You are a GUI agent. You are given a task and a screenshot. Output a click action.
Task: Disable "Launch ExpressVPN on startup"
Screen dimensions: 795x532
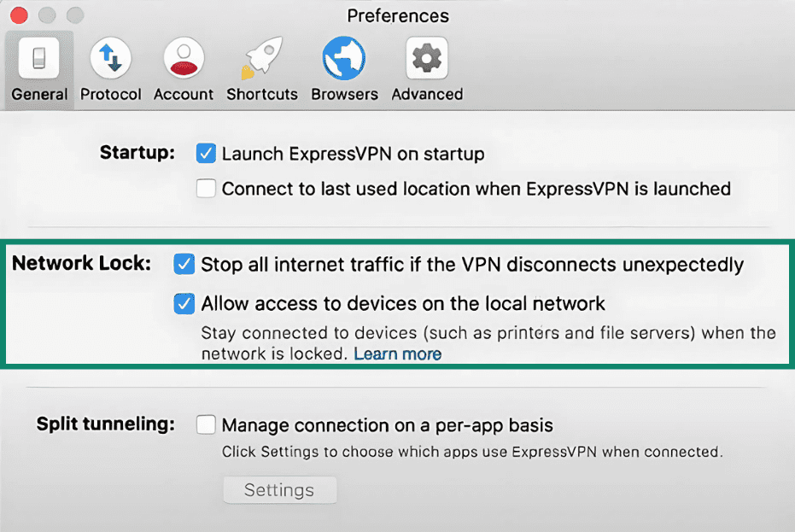(x=205, y=153)
